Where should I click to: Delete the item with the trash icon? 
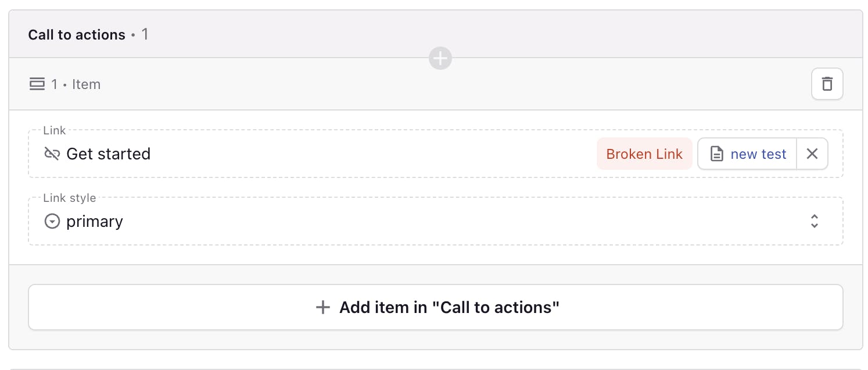pos(827,84)
